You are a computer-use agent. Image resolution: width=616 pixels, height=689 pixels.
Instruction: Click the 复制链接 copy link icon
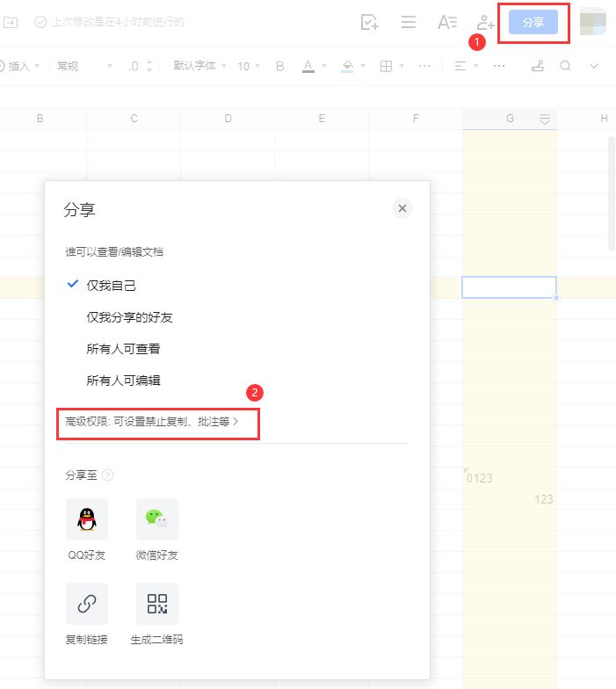87,604
